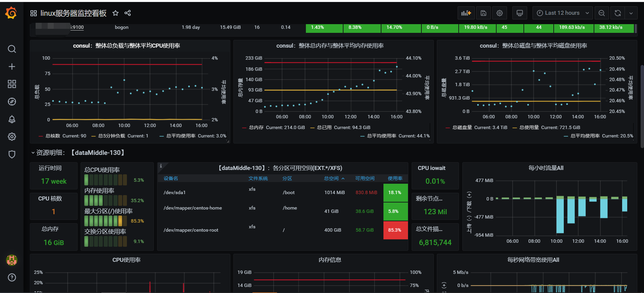Click the 总CPU使用率 bar gauge
This screenshot has height=293, width=644.
pos(106,180)
